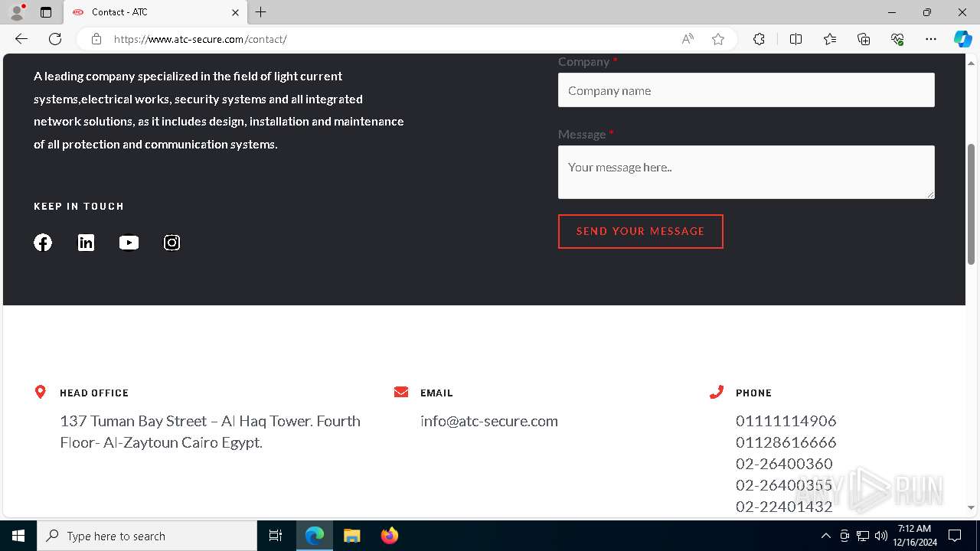Focus the Company name field
Screen dimensions: 980x551
click(x=746, y=90)
